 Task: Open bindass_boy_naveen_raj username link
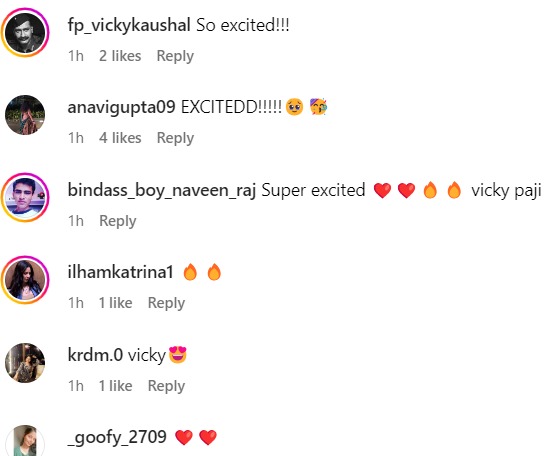click(162, 190)
